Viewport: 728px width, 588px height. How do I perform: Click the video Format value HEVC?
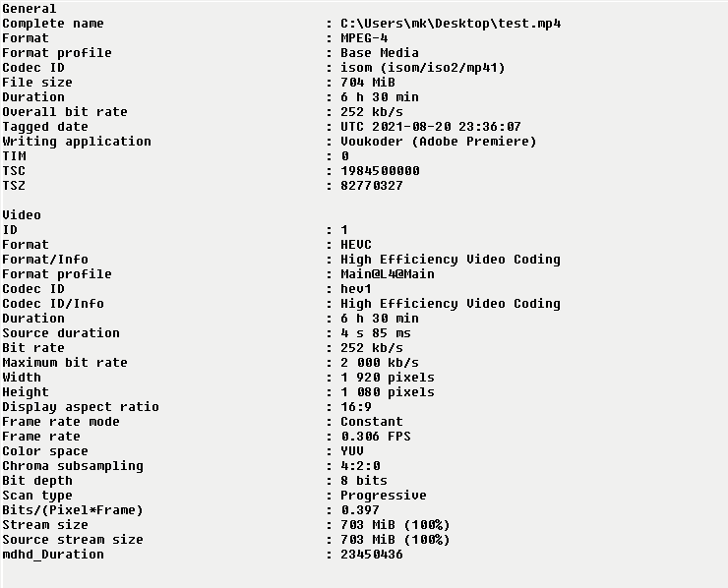(x=356, y=245)
